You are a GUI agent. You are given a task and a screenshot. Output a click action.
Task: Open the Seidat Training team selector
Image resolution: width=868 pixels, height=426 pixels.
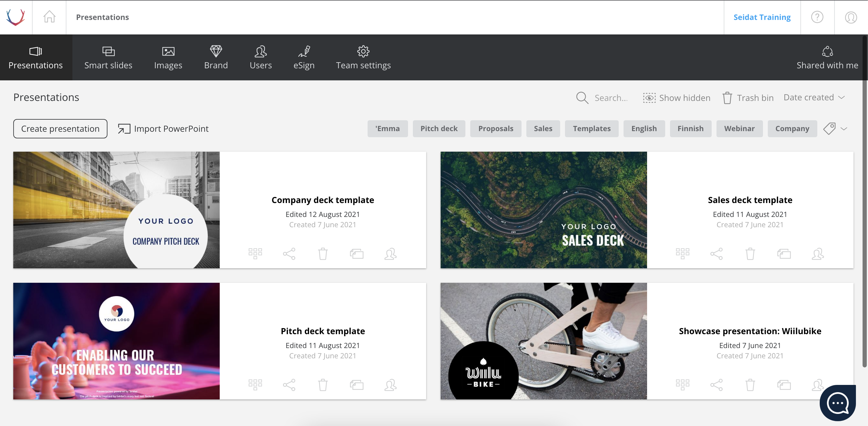tap(762, 17)
